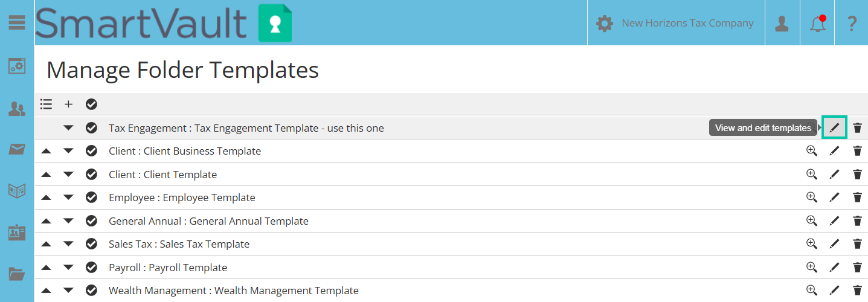Click the add new template plus icon
The image size is (868, 302).
click(x=69, y=104)
